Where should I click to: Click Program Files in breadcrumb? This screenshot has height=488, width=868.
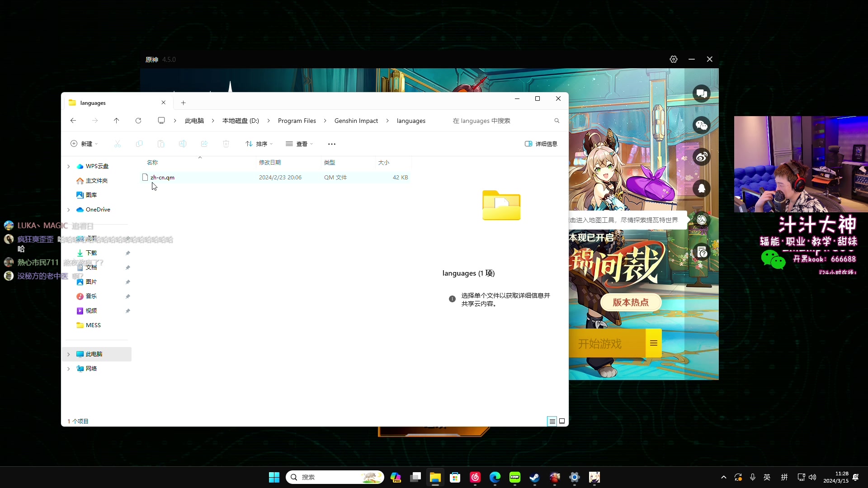(297, 121)
